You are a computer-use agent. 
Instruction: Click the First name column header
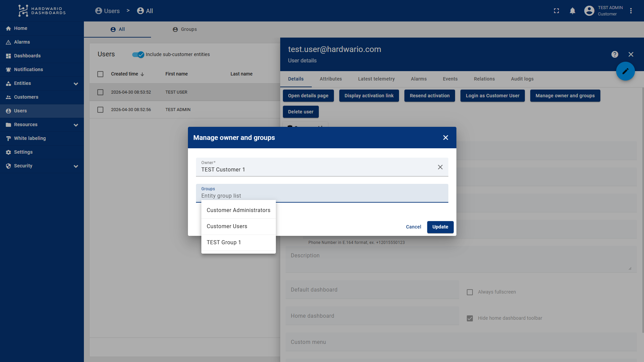(177, 74)
